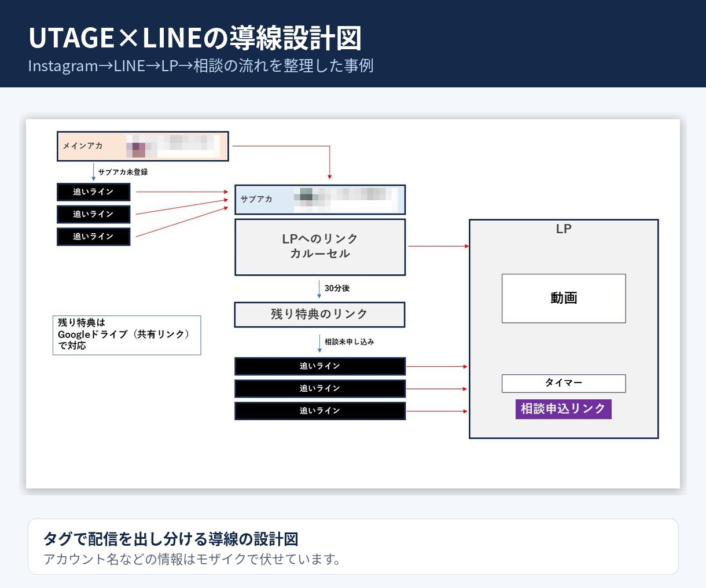Click the 動画 box inside LP

[564, 298]
